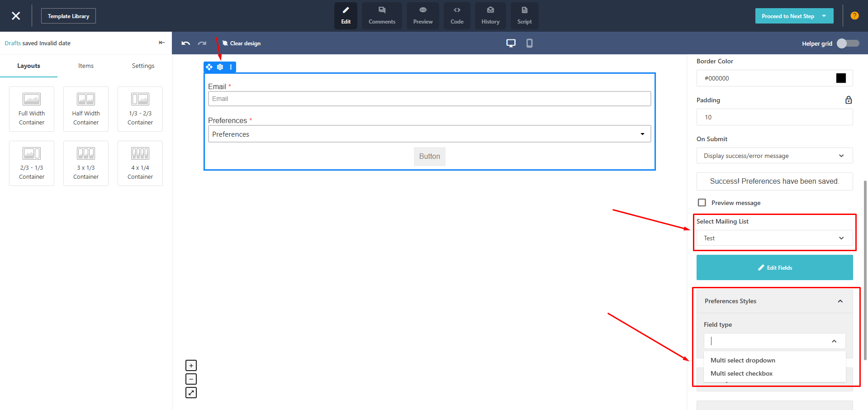
Task: Select the Layouts tab
Action: [28, 66]
